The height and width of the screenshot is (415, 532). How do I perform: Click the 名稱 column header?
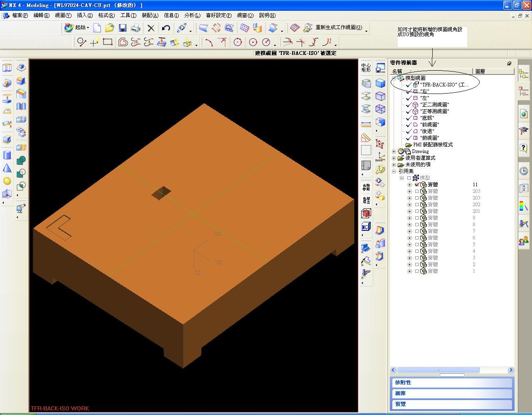tap(431, 72)
